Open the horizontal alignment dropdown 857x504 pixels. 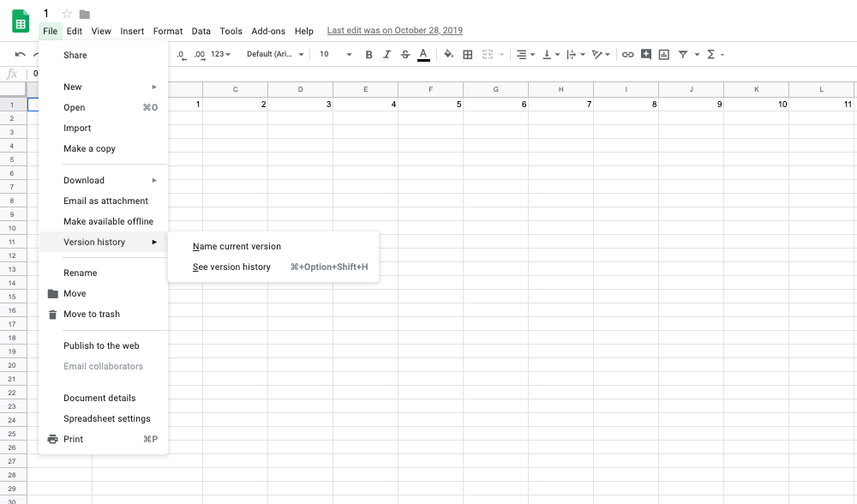[x=524, y=54]
